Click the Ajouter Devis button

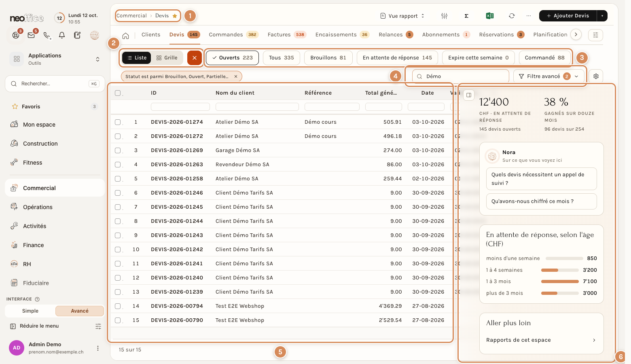pyautogui.click(x=568, y=16)
